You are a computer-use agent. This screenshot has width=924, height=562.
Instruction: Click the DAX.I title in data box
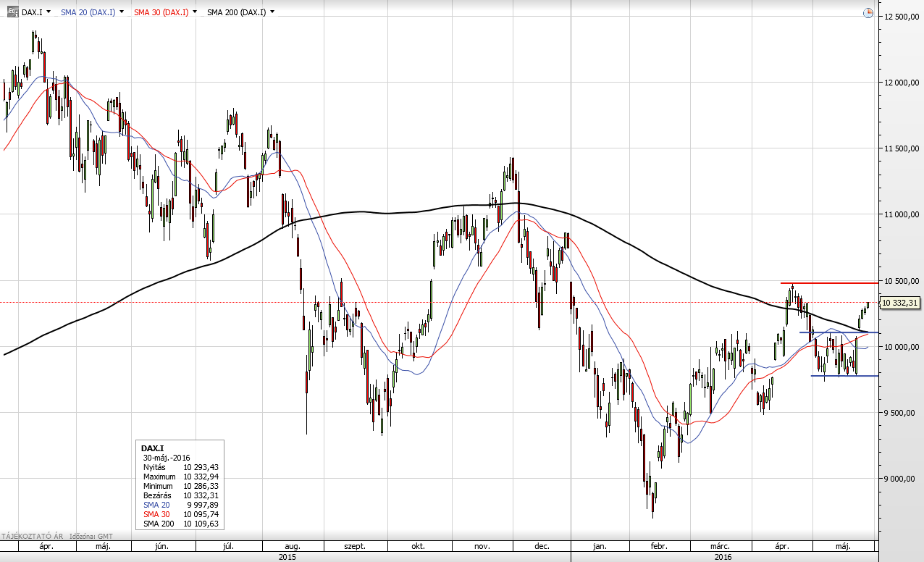[152, 449]
